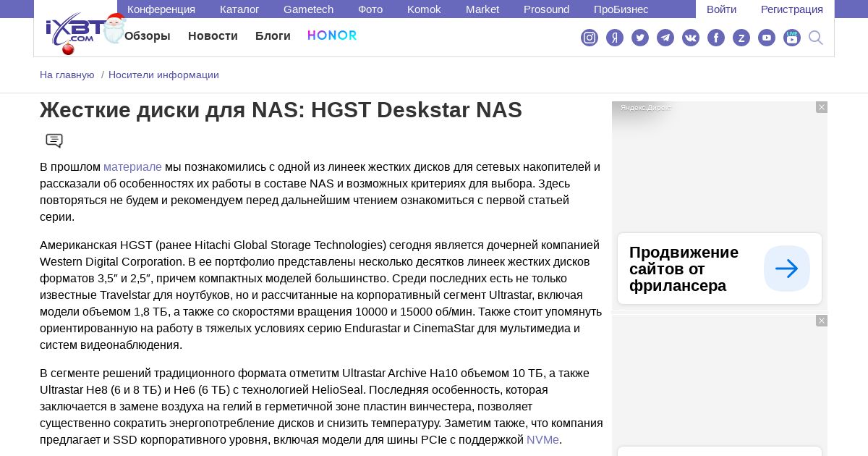The width and height of the screenshot is (868, 456).
Task: Open Facebook page icon
Action: [x=716, y=38]
